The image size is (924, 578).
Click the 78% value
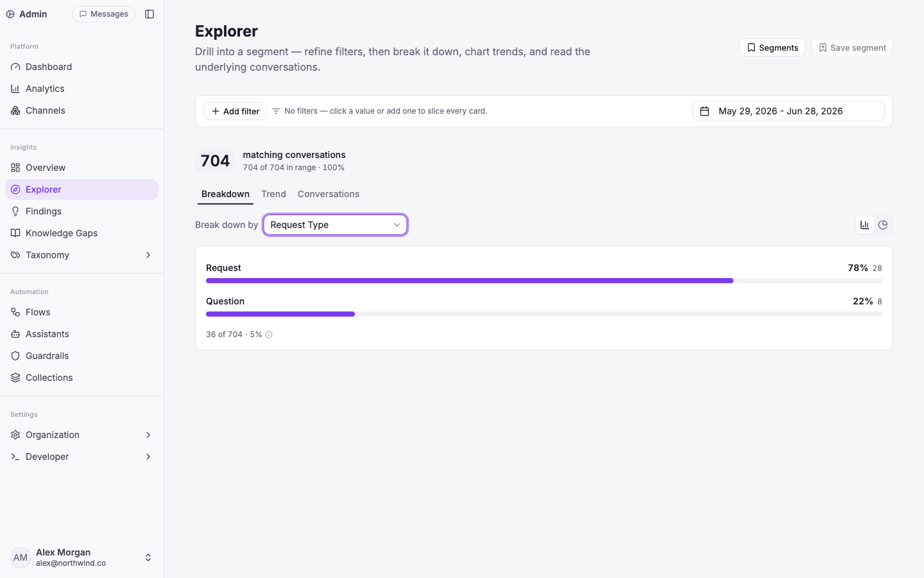pyautogui.click(x=858, y=268)
